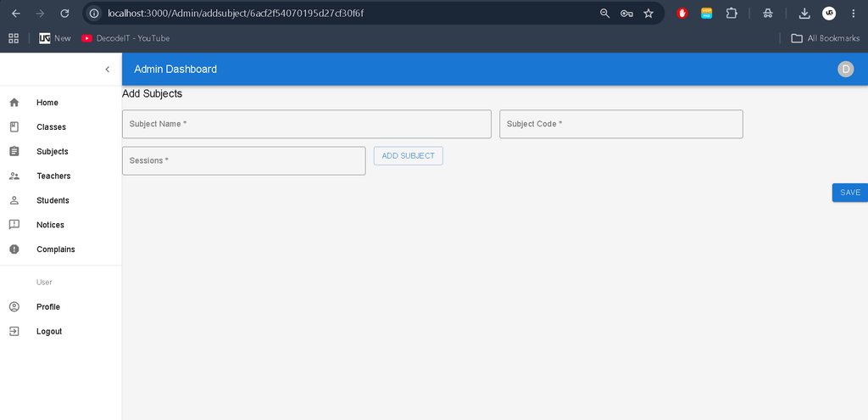This screenshot has height=420, width=868.
Task: Focus the Subject Code field
Action: click(621, 124)
